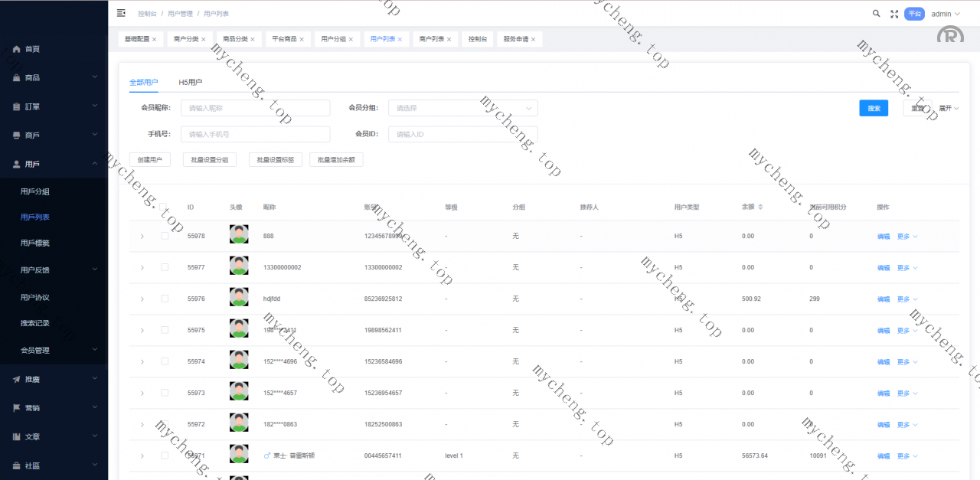Open the admin account dropdown
The height and width of the screenshot is (480, 980).
[x=944, y=14]
